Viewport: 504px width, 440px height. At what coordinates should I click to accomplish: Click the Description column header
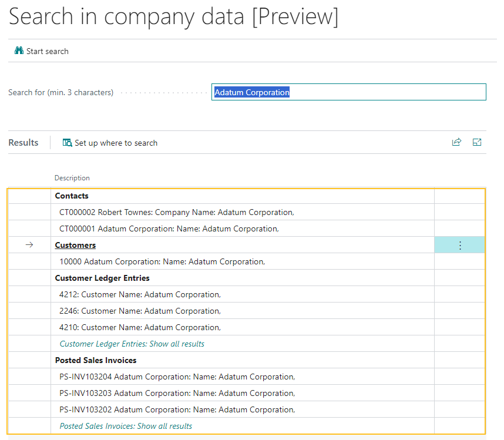(72, 177)
